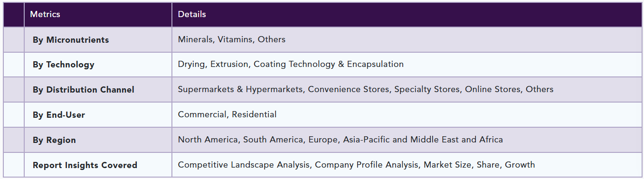
Task: Click the Details column header
Action: pyautogui.click(x=192, y=14)
